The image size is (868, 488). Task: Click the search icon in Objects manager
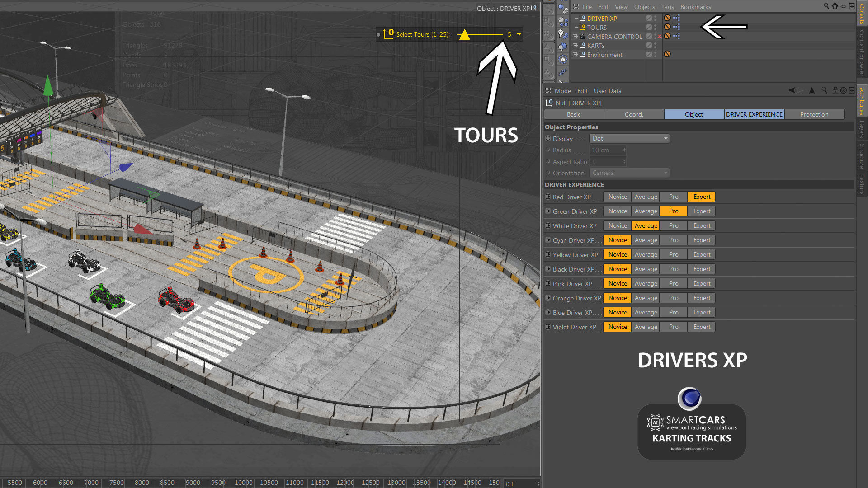tap(826, 6)
